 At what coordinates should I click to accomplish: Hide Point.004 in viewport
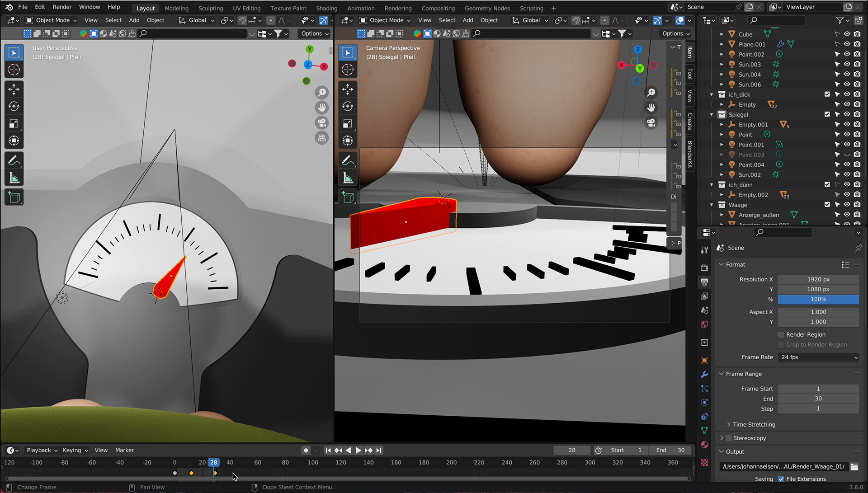tap(847, 164)
